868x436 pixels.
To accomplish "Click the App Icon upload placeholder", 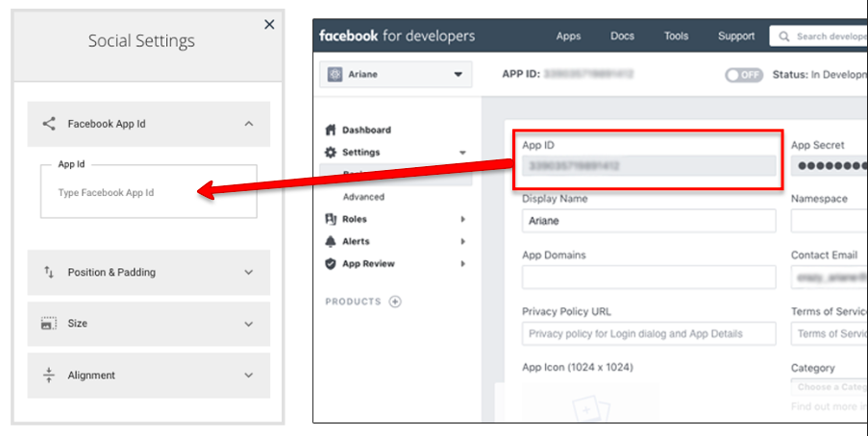I will pos(590,402).
